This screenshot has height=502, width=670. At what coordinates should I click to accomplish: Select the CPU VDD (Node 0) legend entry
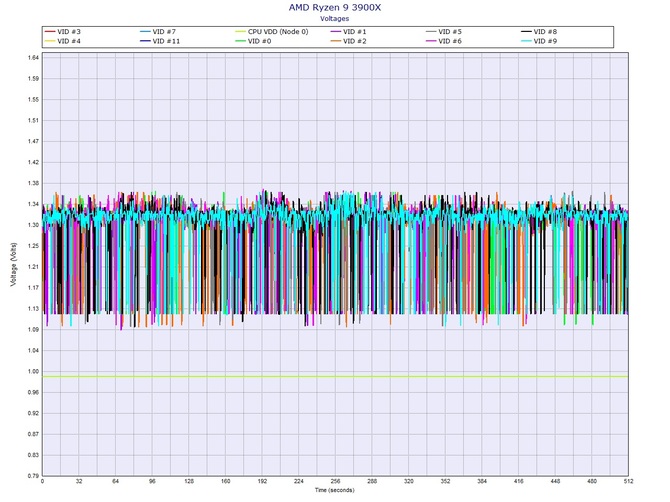click(x=272, y=32)
